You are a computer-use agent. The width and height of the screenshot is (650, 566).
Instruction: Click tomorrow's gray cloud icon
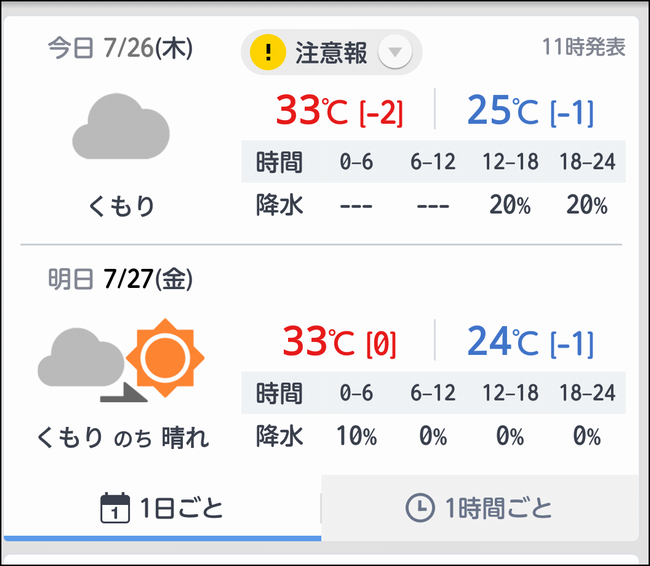point(81,357)
